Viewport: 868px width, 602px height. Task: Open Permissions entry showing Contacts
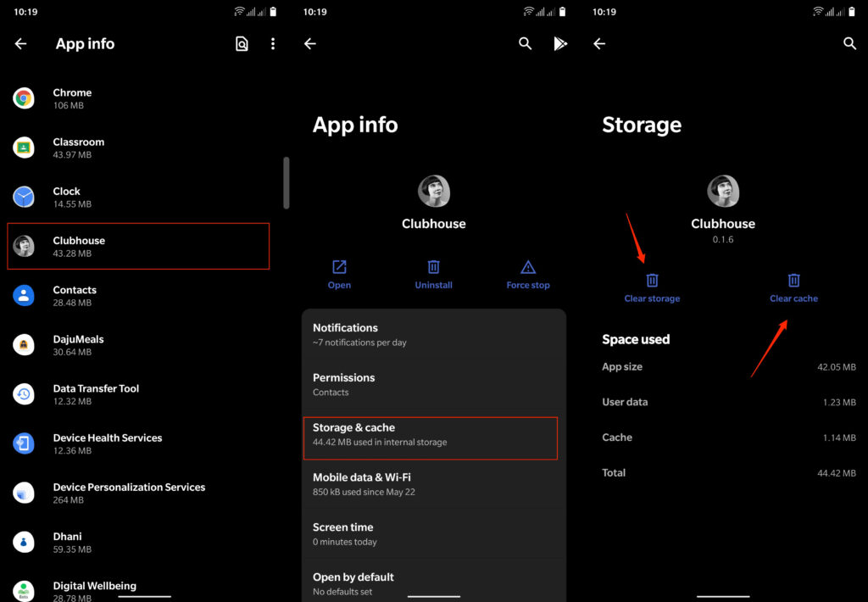(x=434, y=384)
